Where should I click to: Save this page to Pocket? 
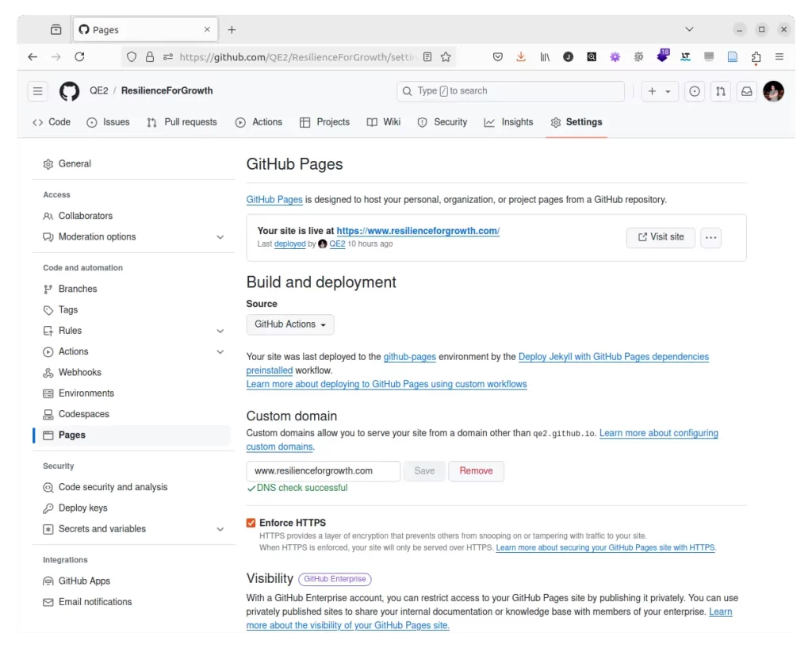[x=497, y=56]
